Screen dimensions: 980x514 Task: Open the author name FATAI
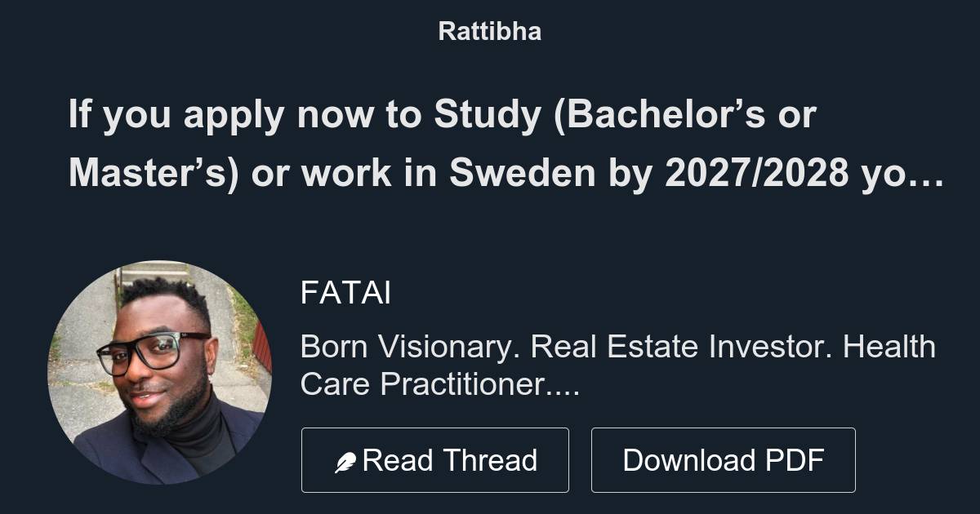click(x=345, y=293)
